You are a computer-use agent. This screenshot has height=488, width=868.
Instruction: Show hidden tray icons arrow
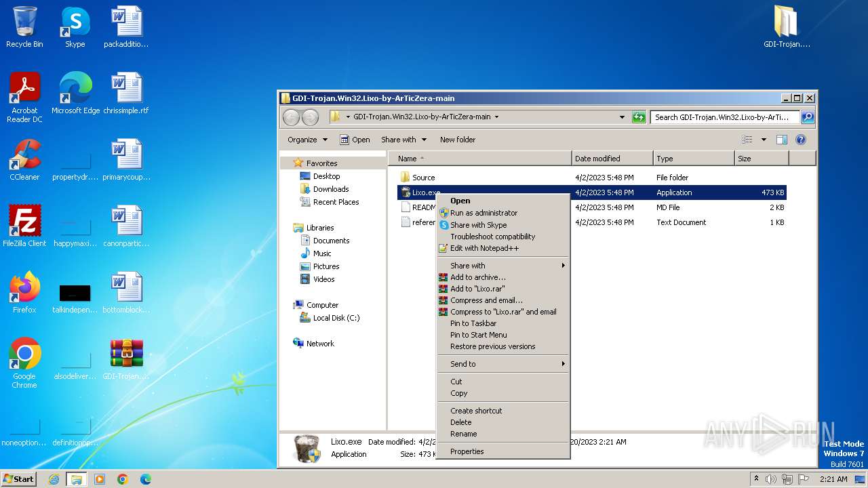coord(756,479)
